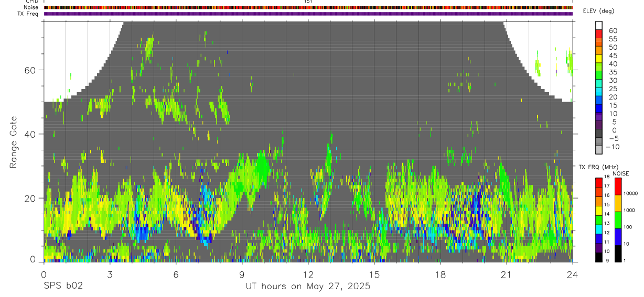Pick the yellow swatch in the ELEV colorbar
644x297 pixels.
pyautogui.click(x=599, y=58)
